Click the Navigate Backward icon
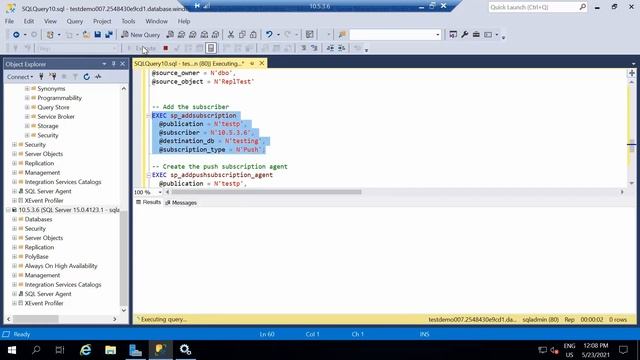This screenshot has width=640, height=360. point(16,35)
